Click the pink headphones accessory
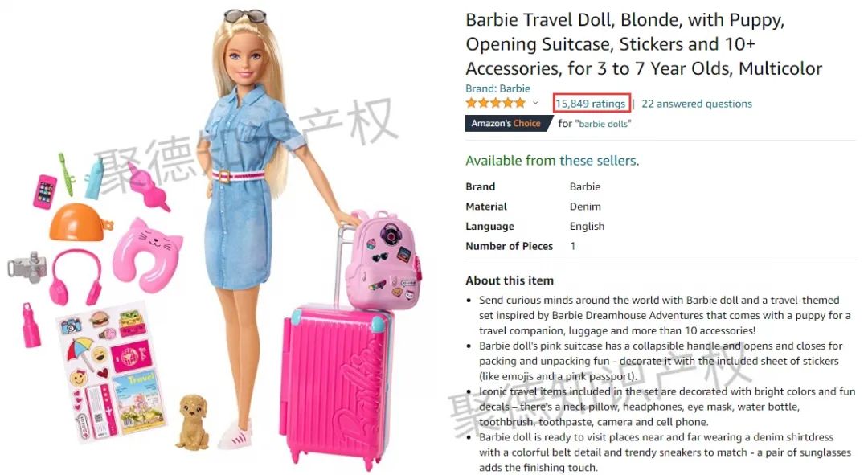Screen dimensions: 868x475 tap(76, 276)
